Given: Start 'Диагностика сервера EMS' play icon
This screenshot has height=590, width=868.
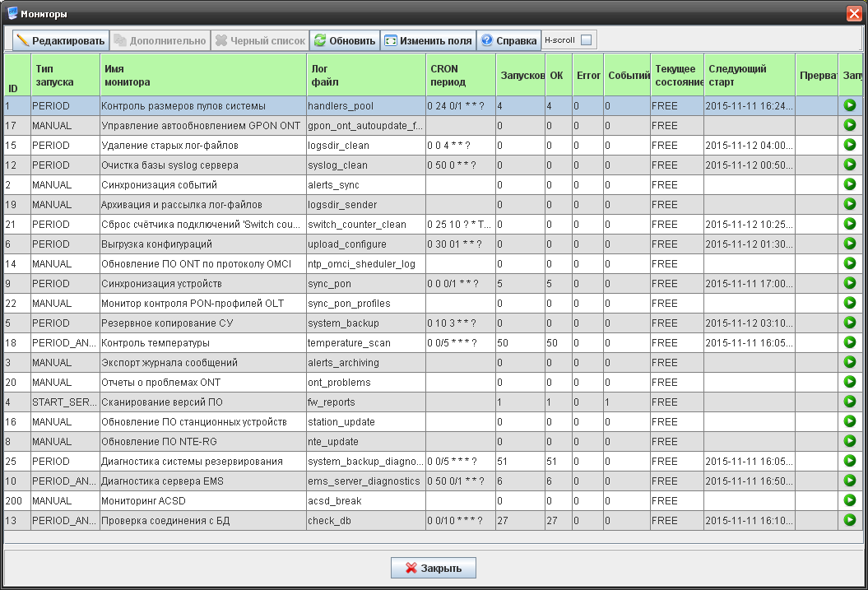Looking at the screenshot, I should (x=850, y=481).
